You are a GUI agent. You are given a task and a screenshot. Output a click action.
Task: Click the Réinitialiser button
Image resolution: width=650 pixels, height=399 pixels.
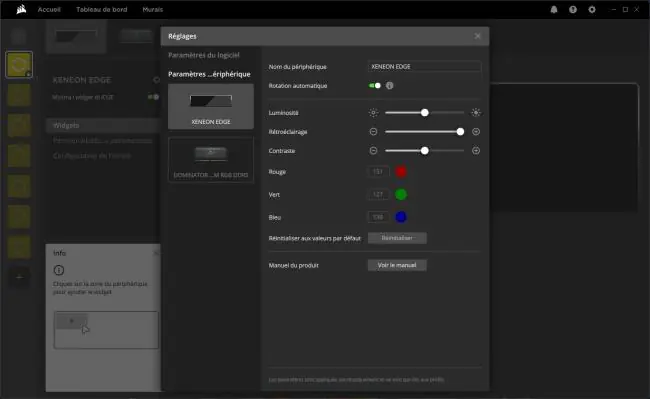397,238
